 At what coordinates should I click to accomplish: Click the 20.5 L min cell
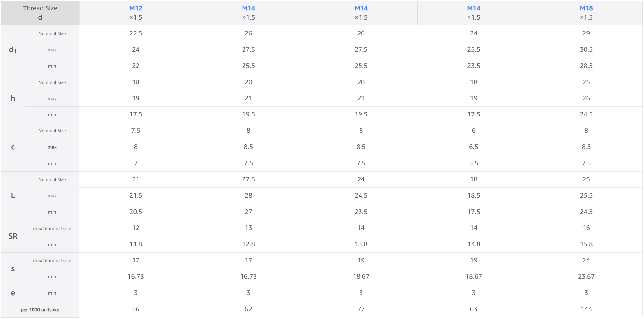(136, 212)
